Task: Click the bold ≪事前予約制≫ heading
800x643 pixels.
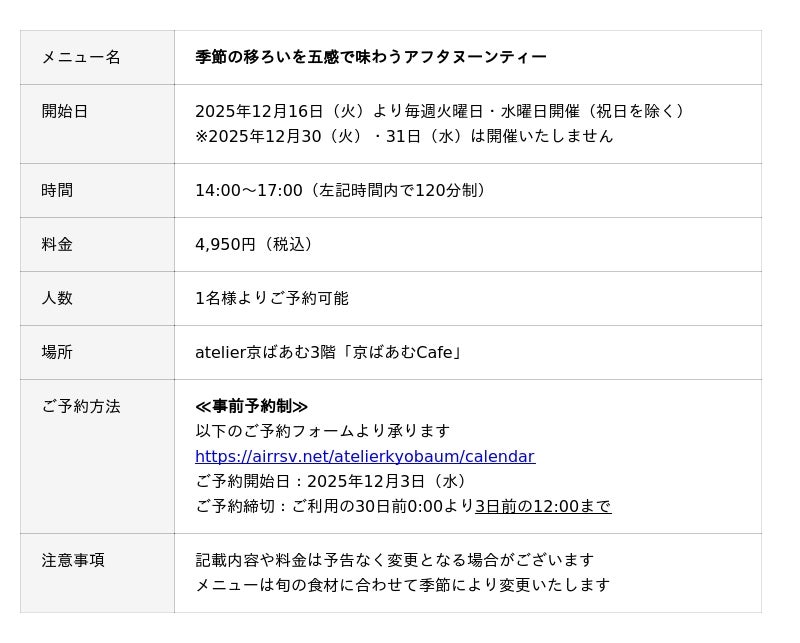Action: (x=252, y=406)
